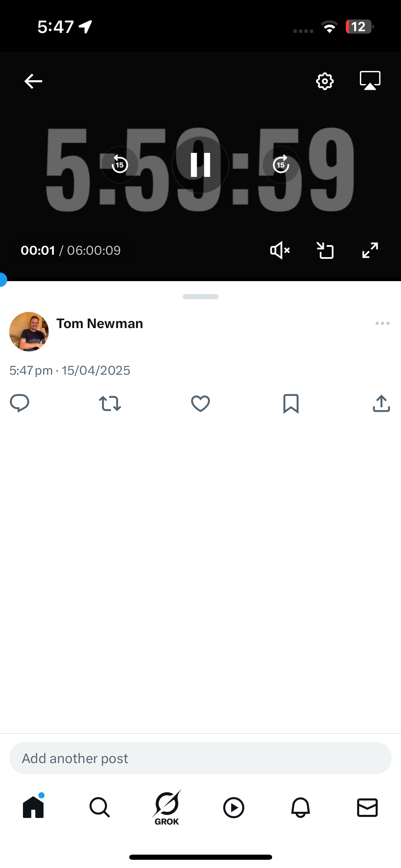The height and width of the screenshot is (868, 401).
Task: Like the post with heart icon
Action: coord(200,403)
